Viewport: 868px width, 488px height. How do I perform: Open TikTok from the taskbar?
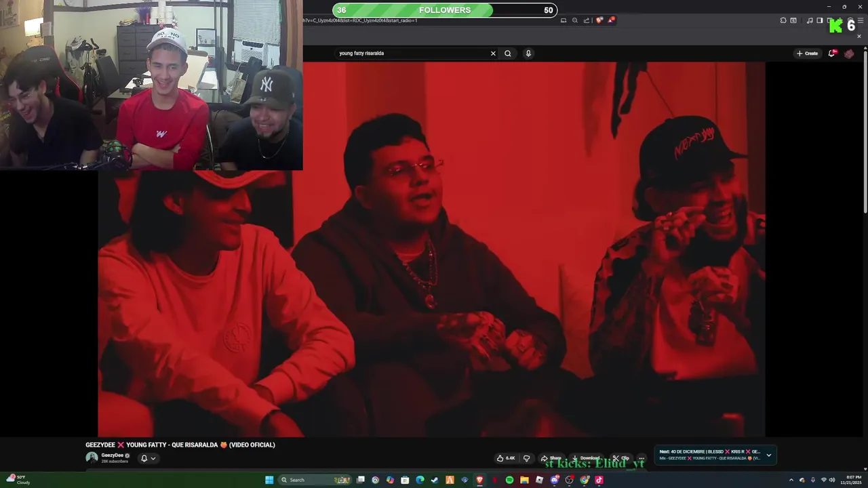pyautogui.click(x=599, y=480)
